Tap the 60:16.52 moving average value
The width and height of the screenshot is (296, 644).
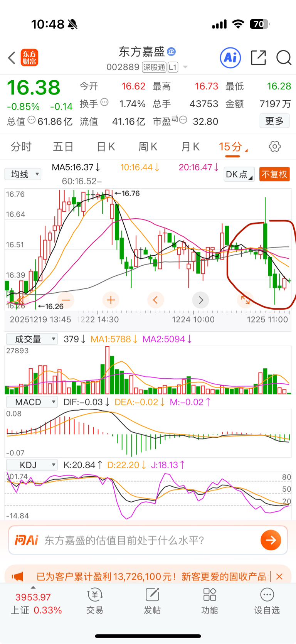click(x=82, y=181)
